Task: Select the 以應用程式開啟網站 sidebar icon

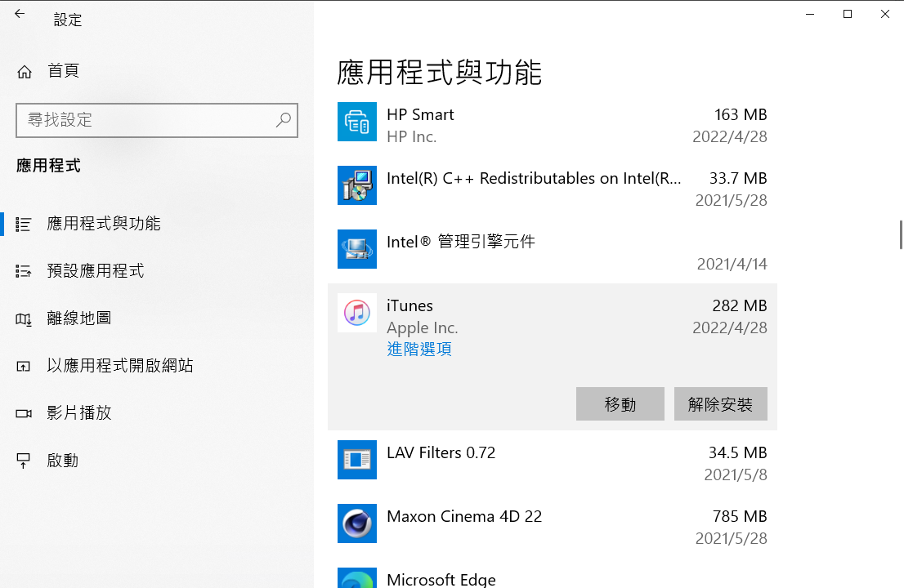Action: (x=23, y=366)
